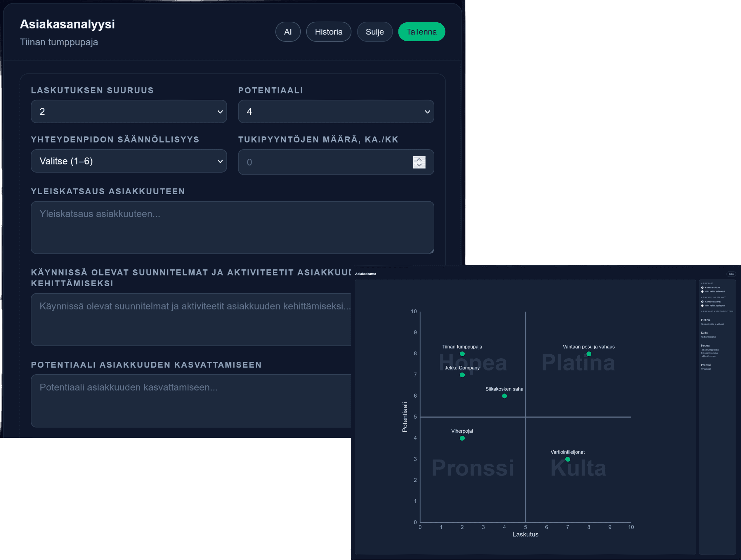Viewport: 741px width, 560px height.
Task: Decrease tukipyyntöjen määrä with down arrow
Action: [x=419, y=165]
